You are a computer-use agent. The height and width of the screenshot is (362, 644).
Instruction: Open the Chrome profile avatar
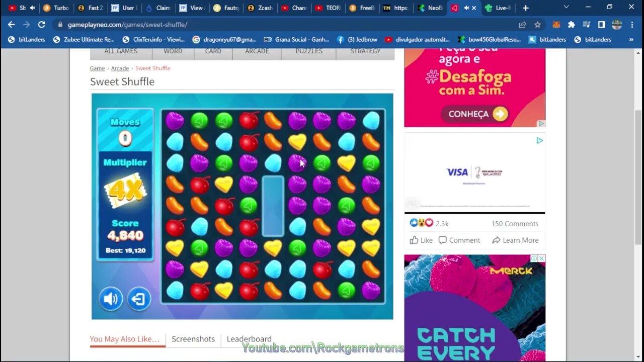coord(617,25)
